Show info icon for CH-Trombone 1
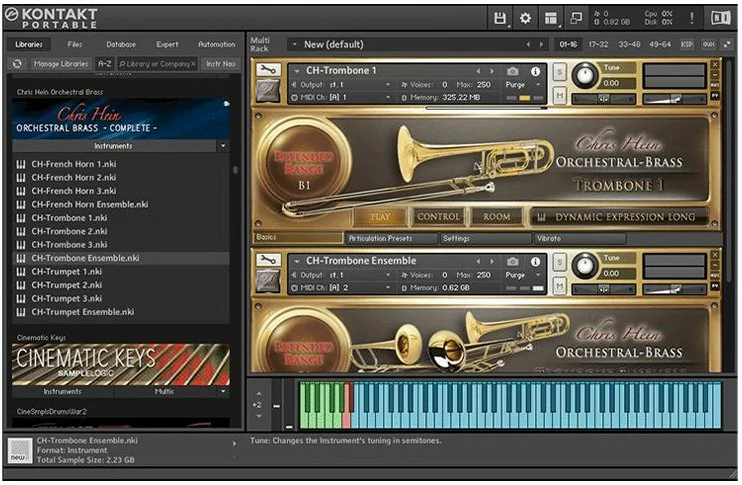This screenshot has width=742, height=485. (535, 71)
